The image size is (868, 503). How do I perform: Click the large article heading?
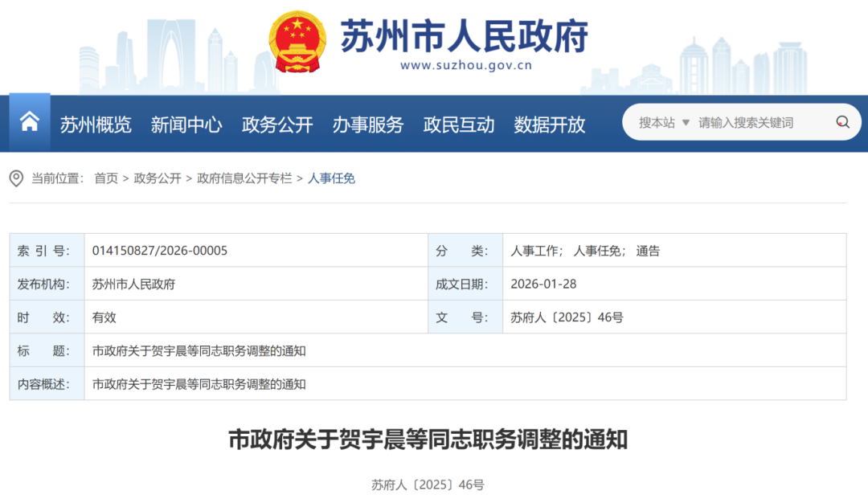(x=428, y=440)
